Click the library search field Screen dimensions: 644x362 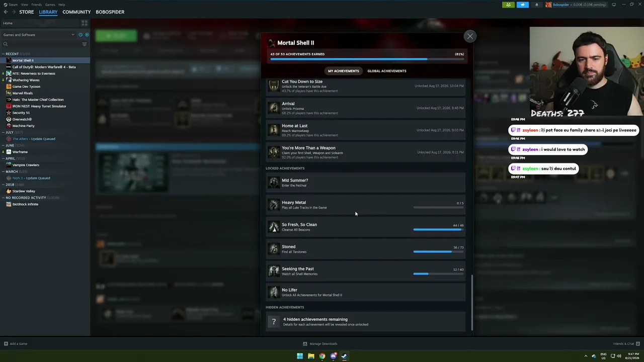point(41,44)
